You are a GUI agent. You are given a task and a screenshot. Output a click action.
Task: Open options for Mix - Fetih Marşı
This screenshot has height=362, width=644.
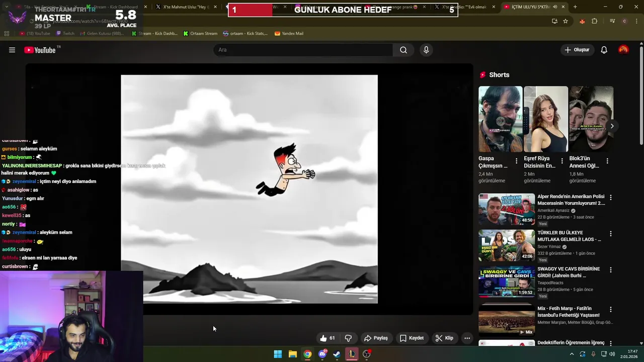tap(611, 309)
